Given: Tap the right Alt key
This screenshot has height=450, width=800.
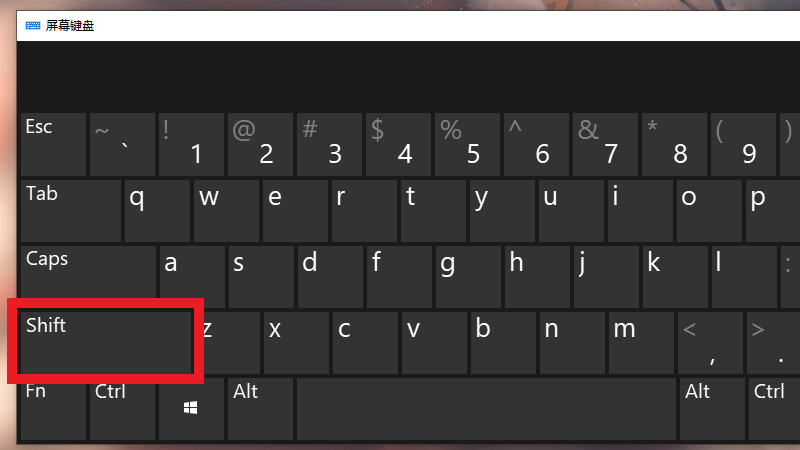Looking at the screenshot, I should [712, 409].
